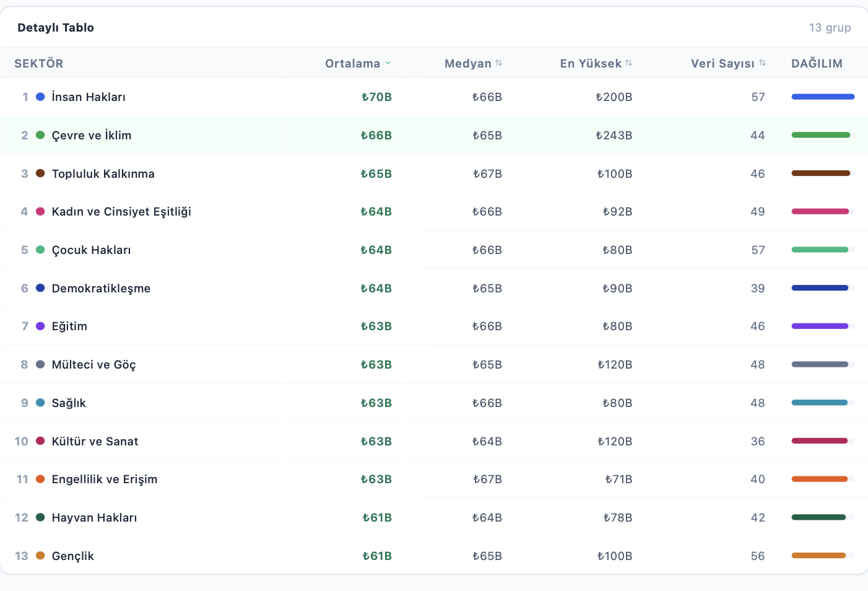Sort by the Medyan column header
This screenshot has height=591, width=868.
tap(473, 63)
